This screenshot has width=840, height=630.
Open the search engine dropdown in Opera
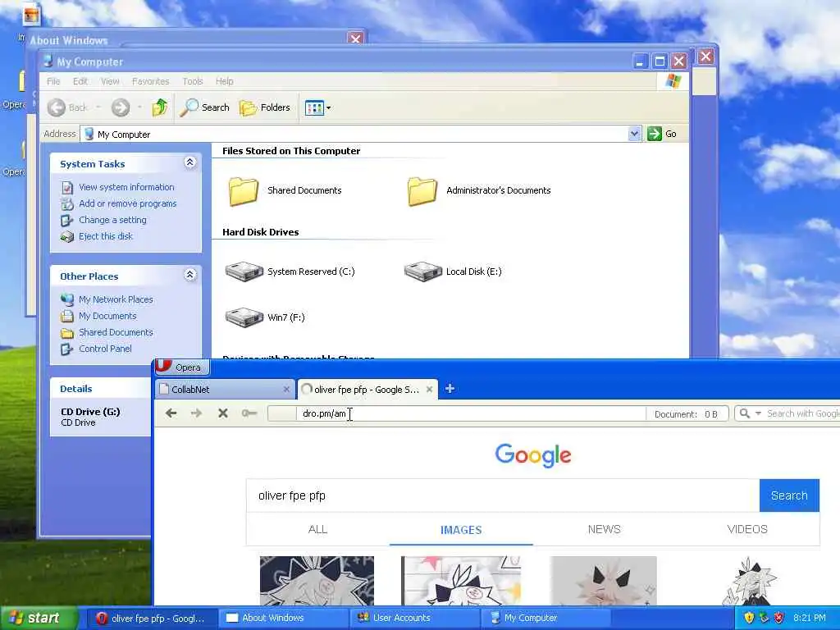[757, 413]
